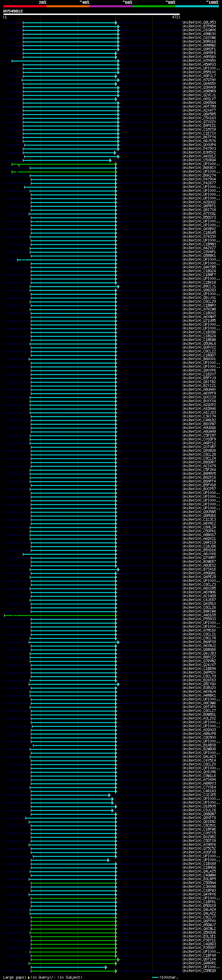This screenshot has height=980, width=222.
Task: Select hit label UniRef100_Q3HVK9
Action: (199, 88)
